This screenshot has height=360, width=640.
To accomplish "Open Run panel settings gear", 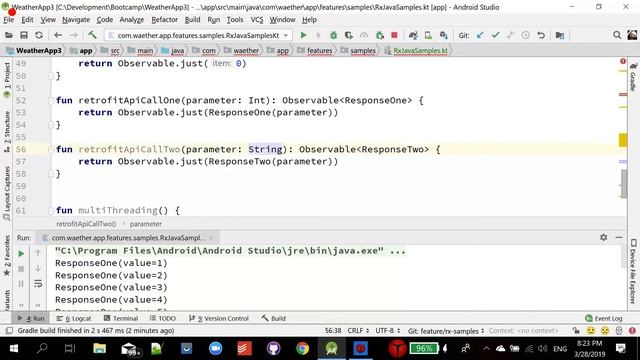I will (604, 237).
